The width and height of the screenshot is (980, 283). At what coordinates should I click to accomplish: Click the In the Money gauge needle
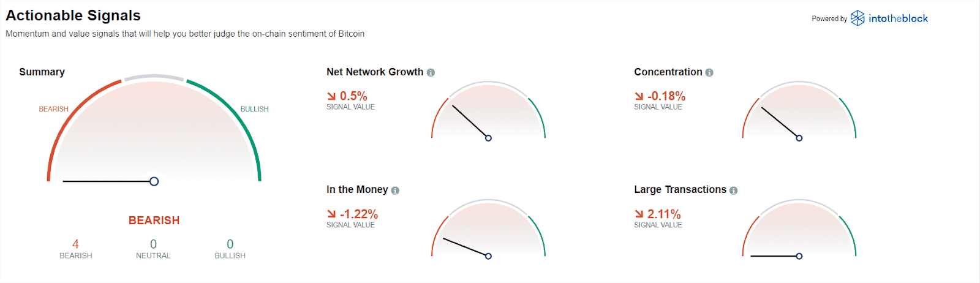coord(466,247)
